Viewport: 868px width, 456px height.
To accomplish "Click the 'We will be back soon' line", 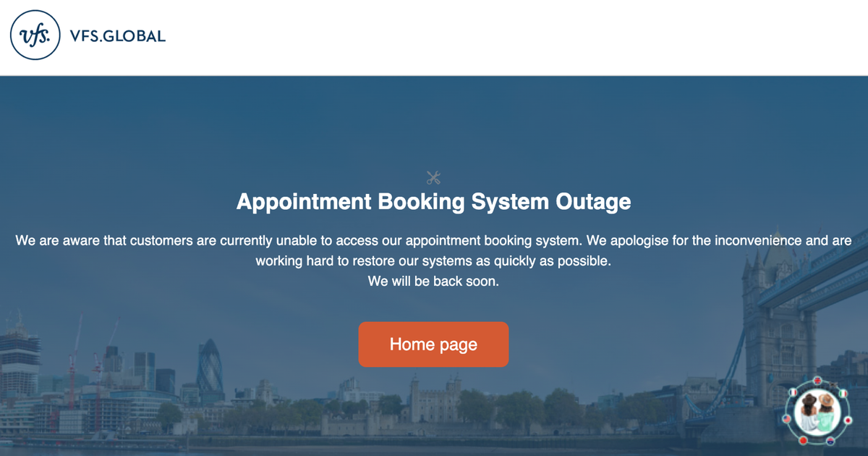I will pos(433,282).
